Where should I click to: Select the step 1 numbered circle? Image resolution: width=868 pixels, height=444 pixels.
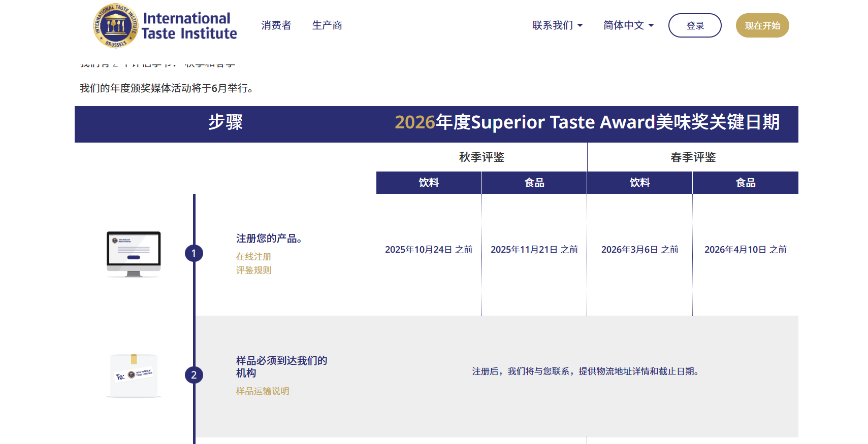[x=194, y=252]
